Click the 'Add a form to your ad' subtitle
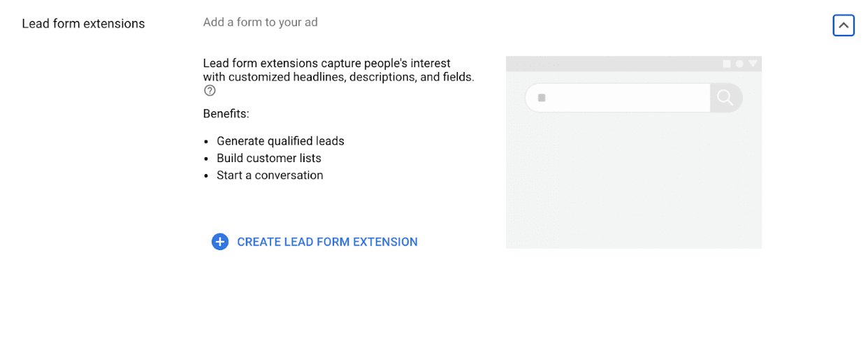 click(x=260, y=22)
